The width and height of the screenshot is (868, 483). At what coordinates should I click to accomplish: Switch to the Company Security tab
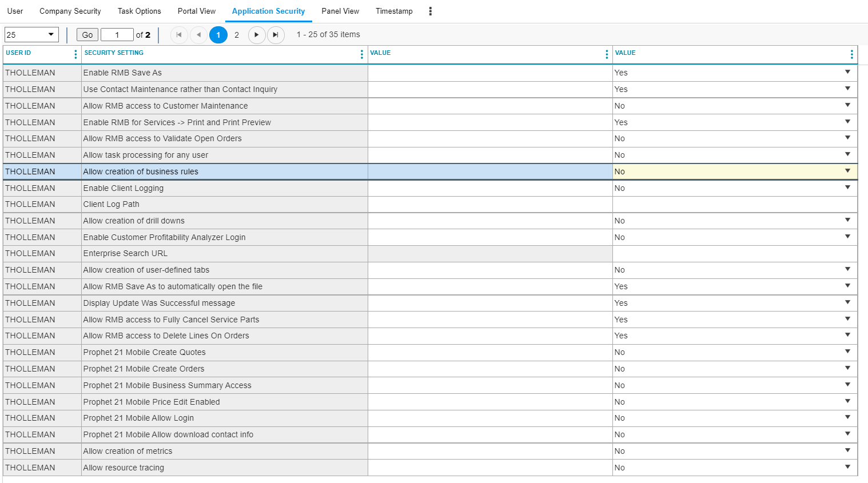click(x=70, y=11)
